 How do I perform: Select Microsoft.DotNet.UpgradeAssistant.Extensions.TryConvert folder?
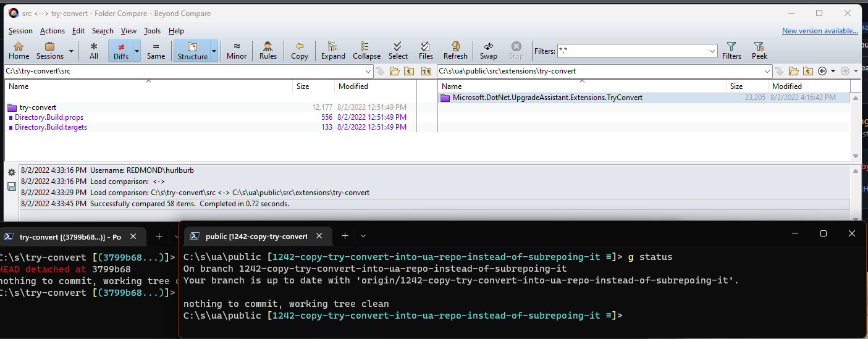[547, 98]
